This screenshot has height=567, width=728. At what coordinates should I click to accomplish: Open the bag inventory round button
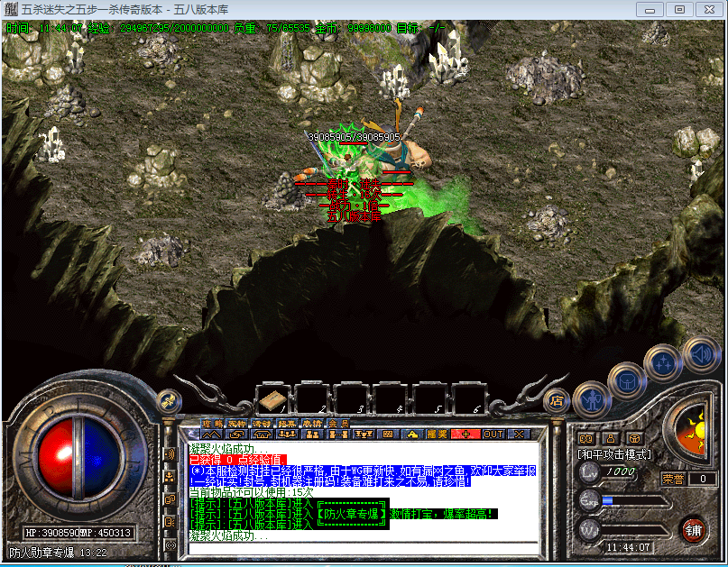click(x=628, y=381)
